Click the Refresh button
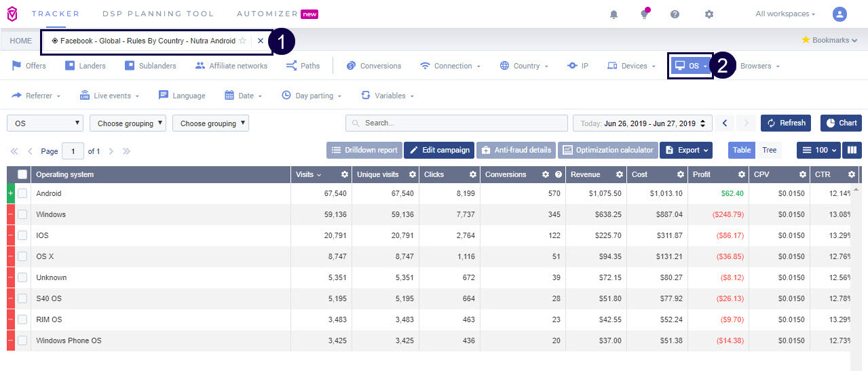 click(786, 123)
